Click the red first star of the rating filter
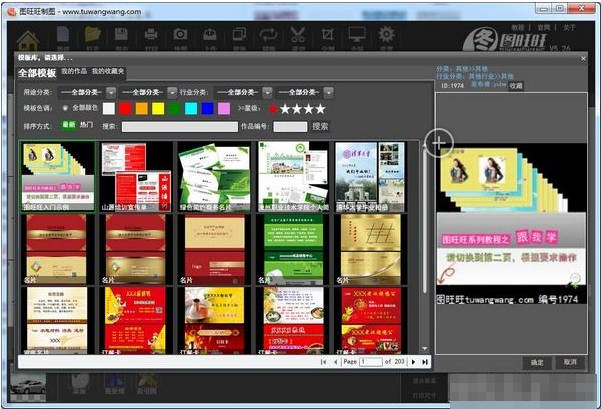 pos(274,108)
